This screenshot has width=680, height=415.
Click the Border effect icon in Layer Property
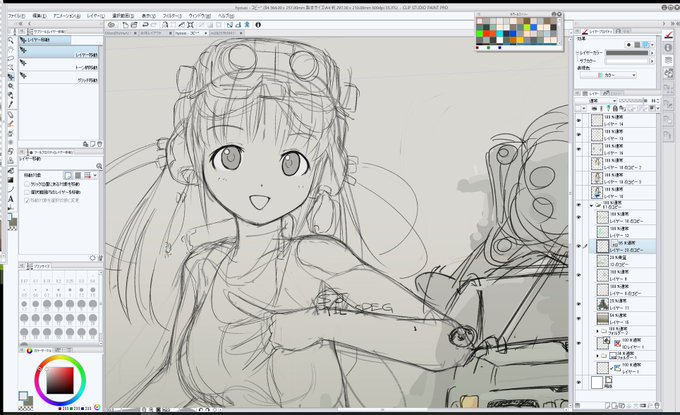pyautogui.click(x=628, y=45)
